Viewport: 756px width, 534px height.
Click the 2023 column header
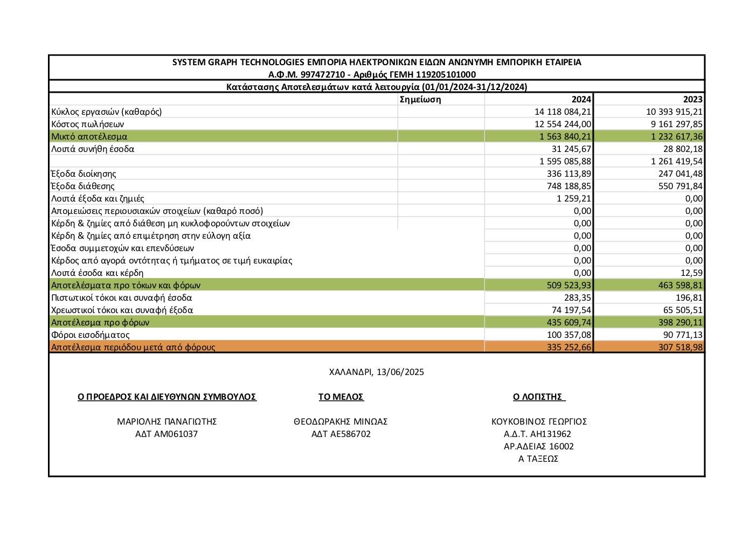tap(692, 99)
